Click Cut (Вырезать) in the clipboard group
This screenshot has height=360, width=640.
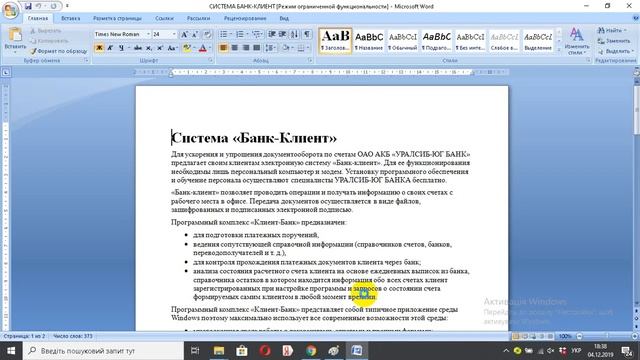pyautogui.click(x=46, y=31)
